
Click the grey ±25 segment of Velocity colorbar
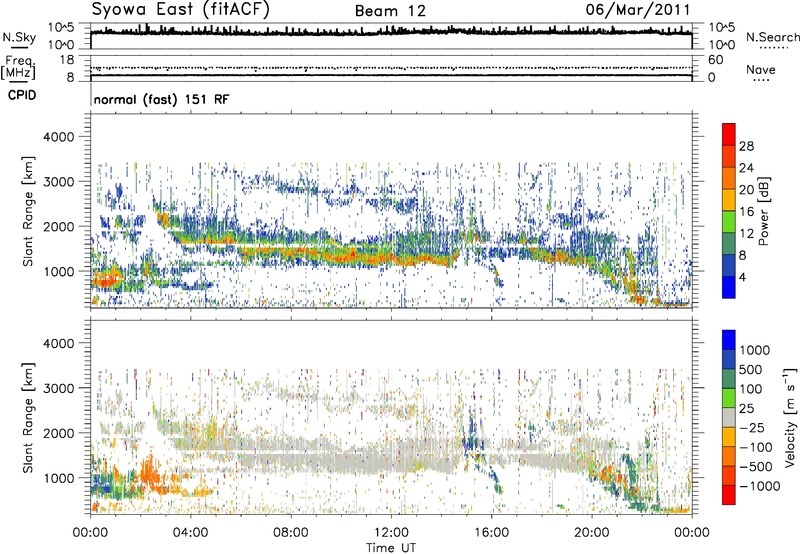[729, 417]
